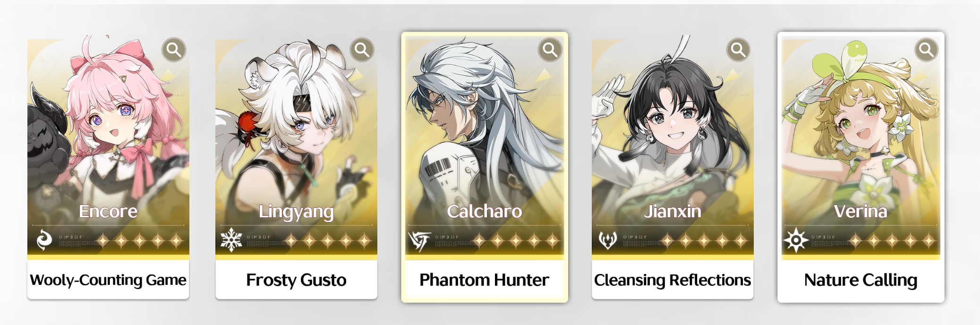The image size is (980, 325).
Task: Click the Glacio snowflake icon on Lingyang's card
Action: click(231, 240)
